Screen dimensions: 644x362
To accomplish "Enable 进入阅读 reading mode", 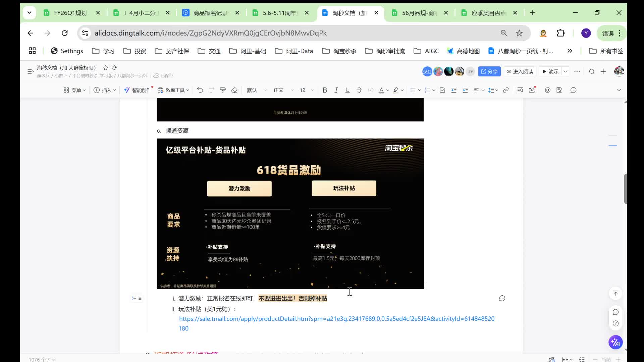I will pyautogui.click(x=520, y=71).
